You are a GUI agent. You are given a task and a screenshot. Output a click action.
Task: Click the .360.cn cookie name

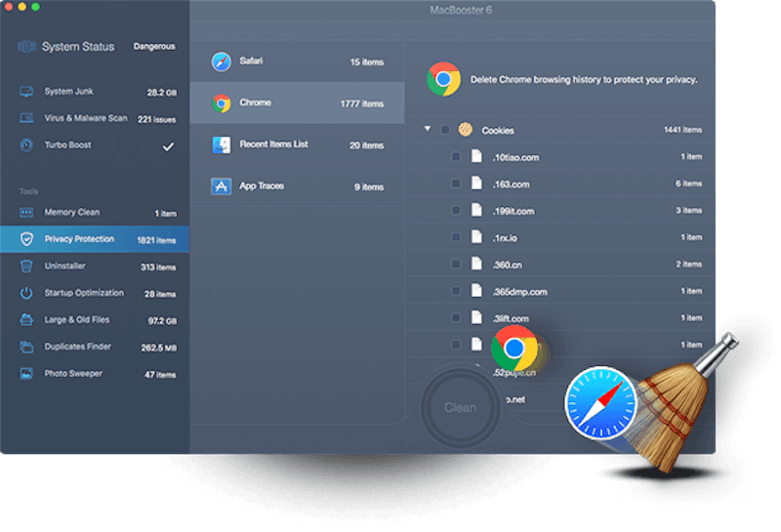click(x=508, y=265)
